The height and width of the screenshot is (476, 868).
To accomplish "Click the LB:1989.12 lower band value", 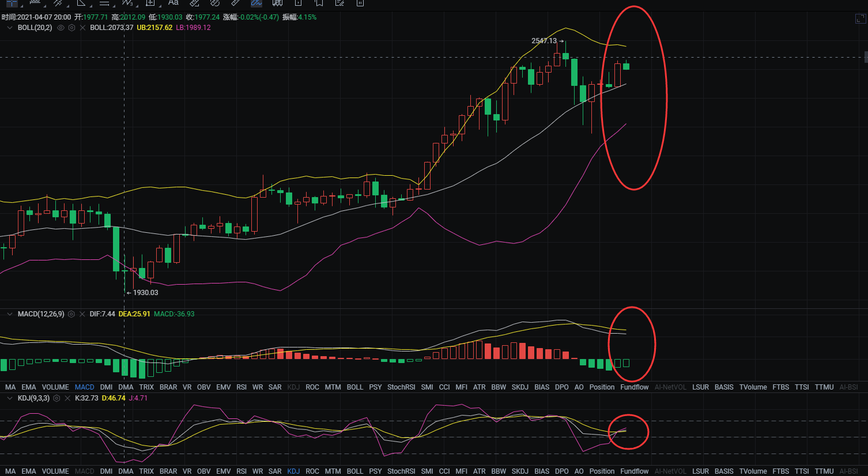I will pyautogui.click(x=193, y=28).
